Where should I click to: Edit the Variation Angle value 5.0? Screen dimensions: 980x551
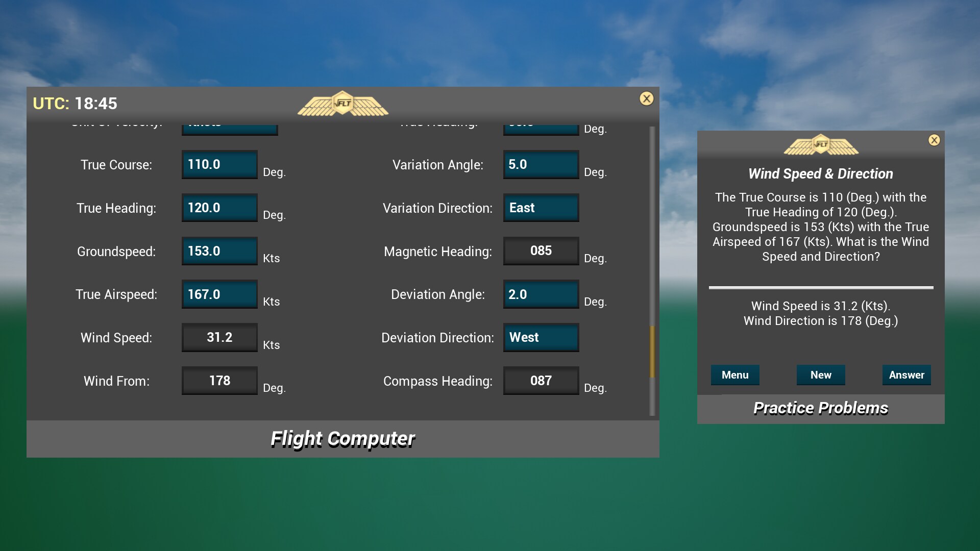click(541, 164)
